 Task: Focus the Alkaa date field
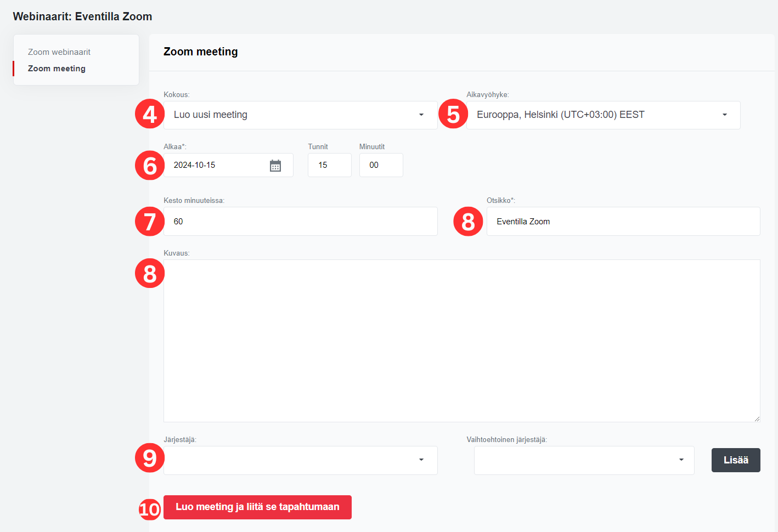click(x=228, y=165)
